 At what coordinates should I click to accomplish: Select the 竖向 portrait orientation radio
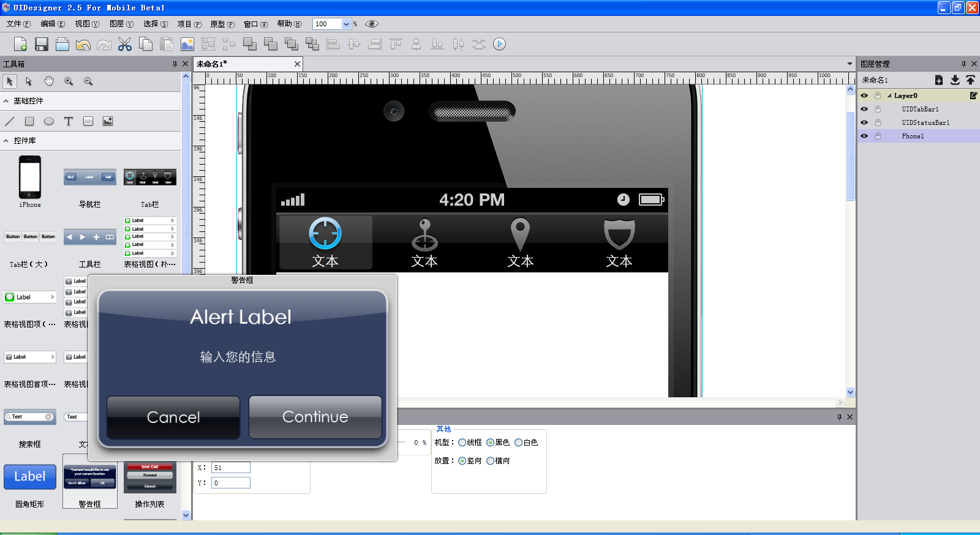pos(462,461)
